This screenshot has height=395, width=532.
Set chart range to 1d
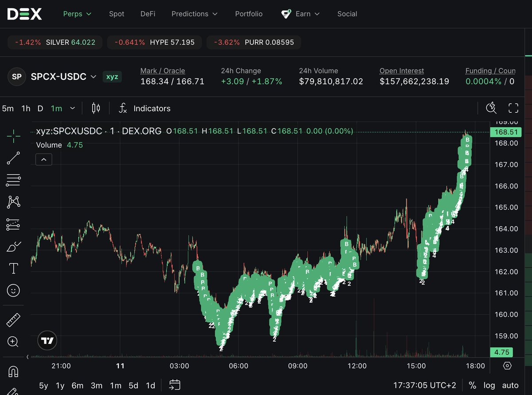point(151,385)
